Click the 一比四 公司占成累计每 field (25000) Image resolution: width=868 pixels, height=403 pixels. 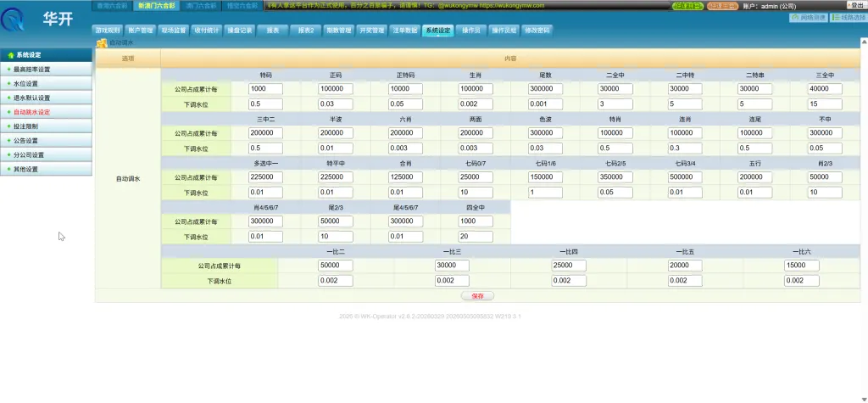click(569, 266)
